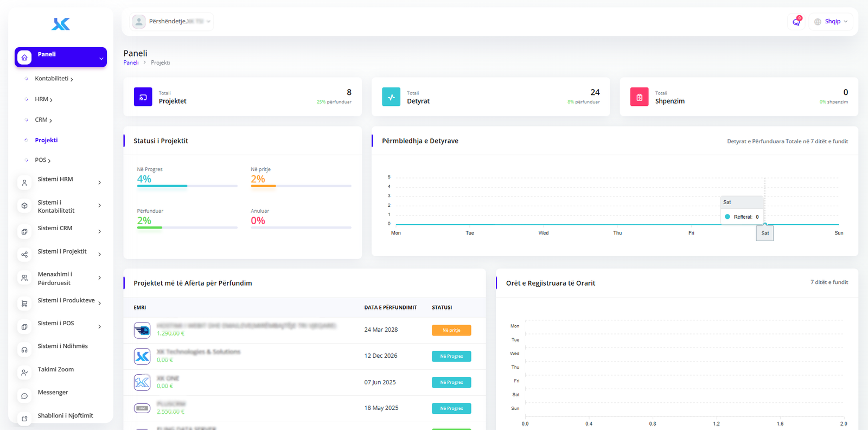The height and width of the screenshot is (430, 868).
Task: Click the Takimi Zoom user icon
Action: coord(24,372)
